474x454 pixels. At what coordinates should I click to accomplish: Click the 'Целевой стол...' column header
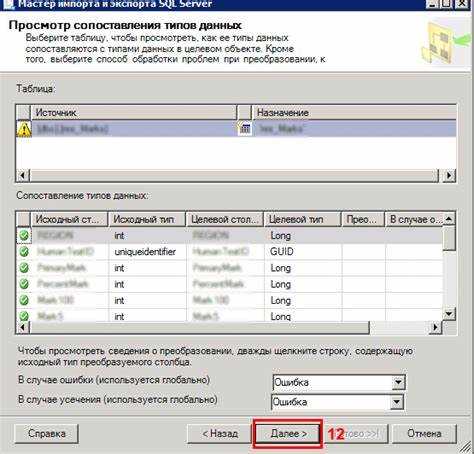pos(225,219)
